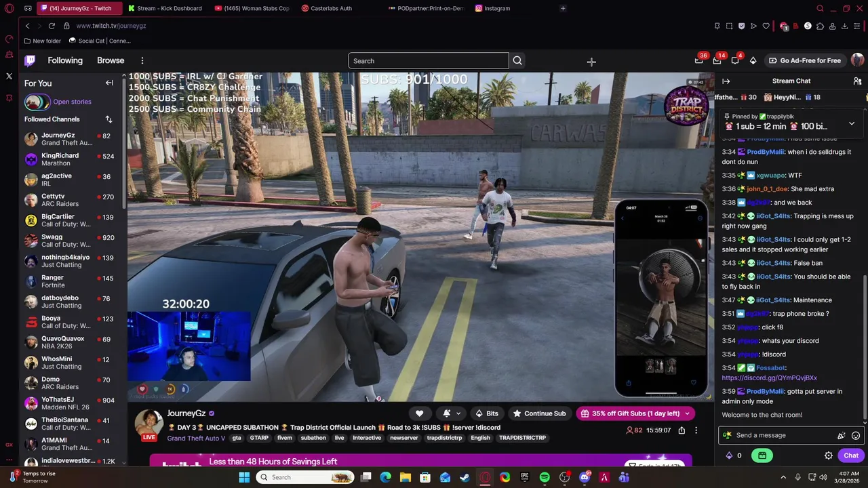Open the Twitch home logo
The image size is (868, 488).
pyautogui.click(x=30, y=61)
